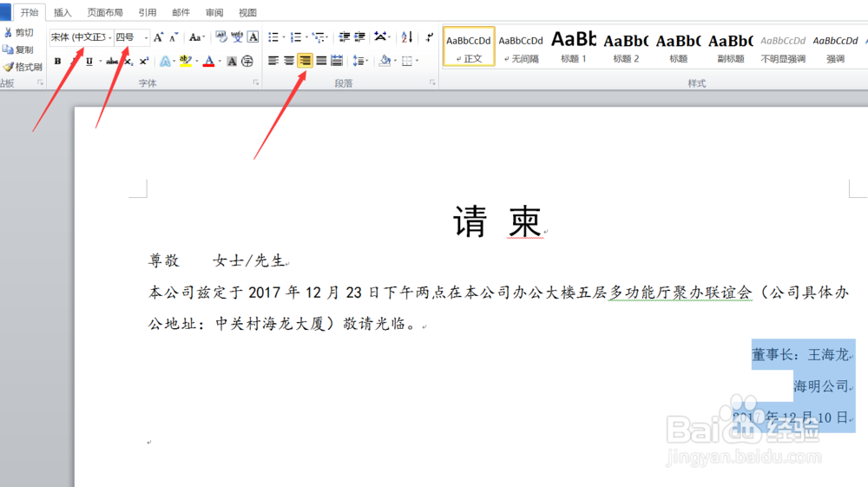Click the selected text 海明公司
Screen dimensions: 868x487
[x=821, y=385]
